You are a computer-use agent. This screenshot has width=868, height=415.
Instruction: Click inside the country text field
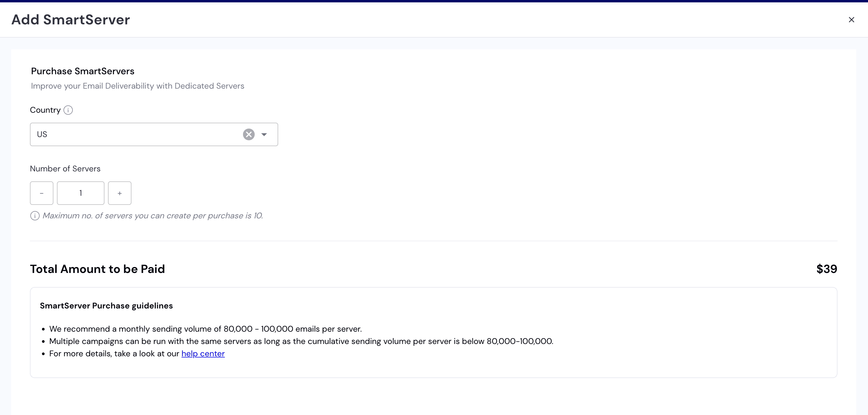pyautogui.click(x=135, y=134)
